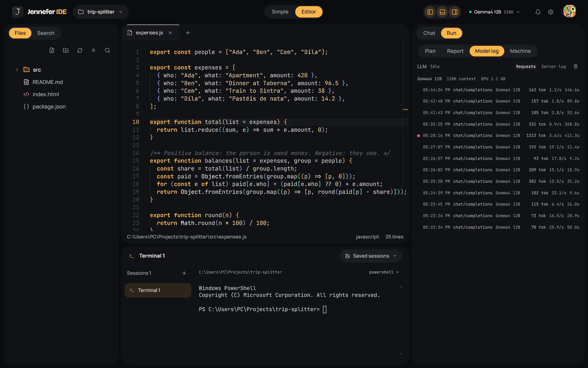Show the Requests view
The image size is (588, 368).
pos(526,66)
